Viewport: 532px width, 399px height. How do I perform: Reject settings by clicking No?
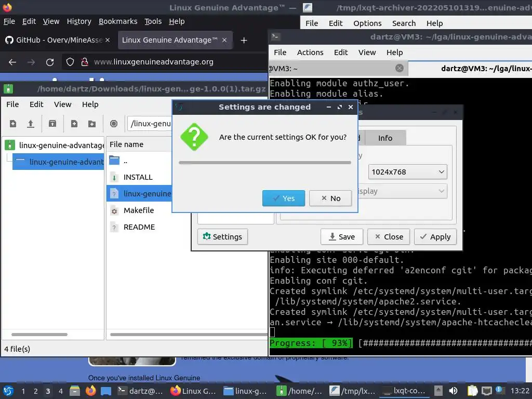pyautogui.click(x=330, y=198)
